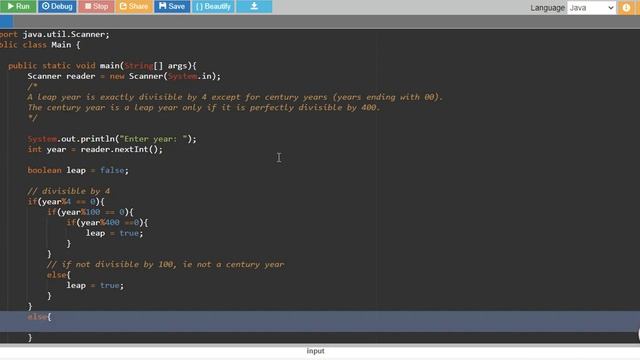This screenshot has width=640, height=360.
Task: Download the source code file
Action: point(254,7)
